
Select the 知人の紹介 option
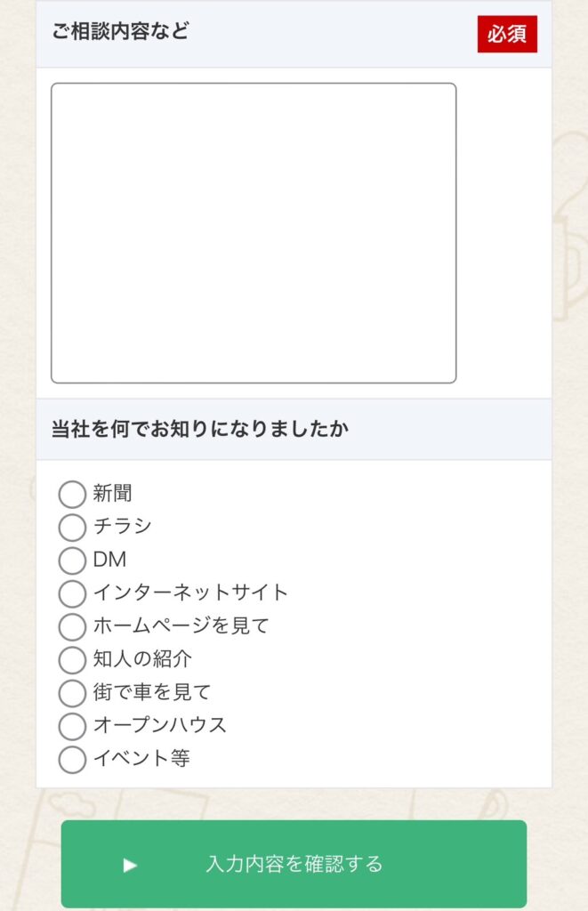[x=71, y=660]
